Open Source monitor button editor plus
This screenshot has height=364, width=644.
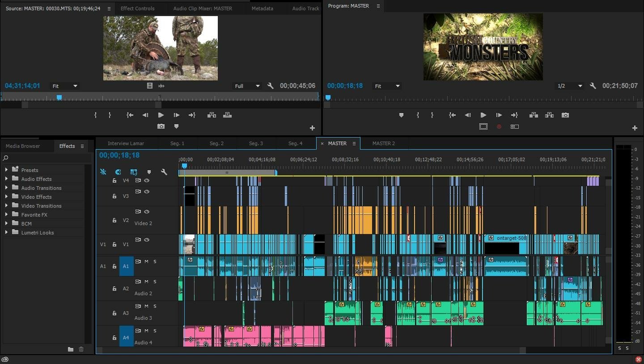pyautogui.click(x=312, y=128)
